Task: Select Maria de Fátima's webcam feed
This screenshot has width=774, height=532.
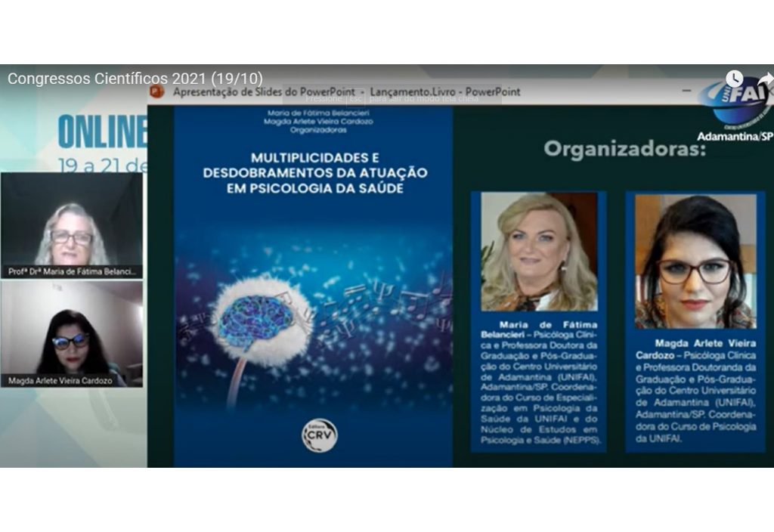Action: click(72, 225)
